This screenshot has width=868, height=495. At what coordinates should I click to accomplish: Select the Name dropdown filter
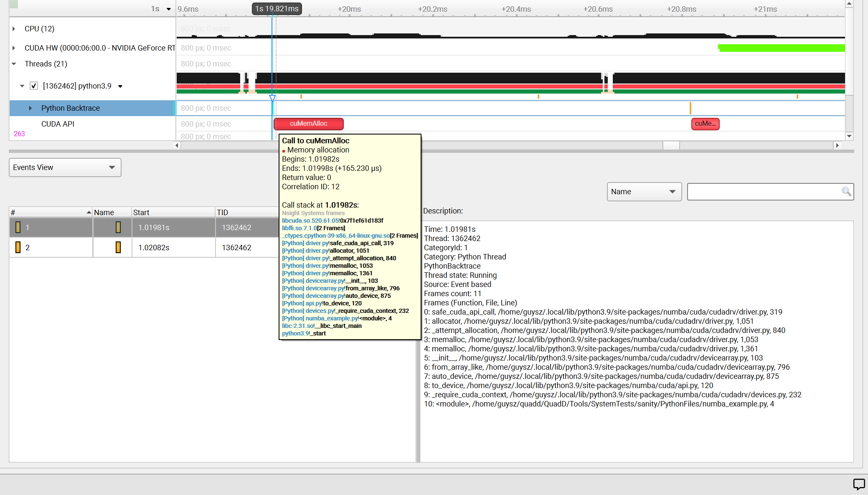(643, 191)
